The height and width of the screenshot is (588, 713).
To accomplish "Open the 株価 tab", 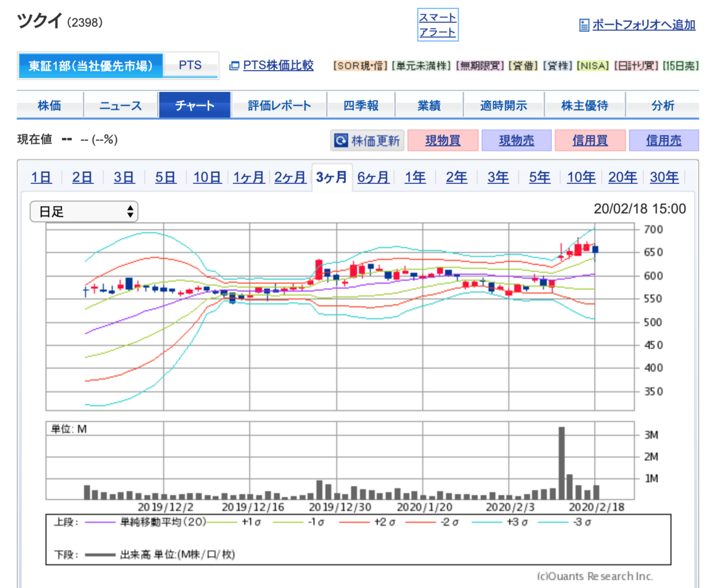I will tap(50, 106).
